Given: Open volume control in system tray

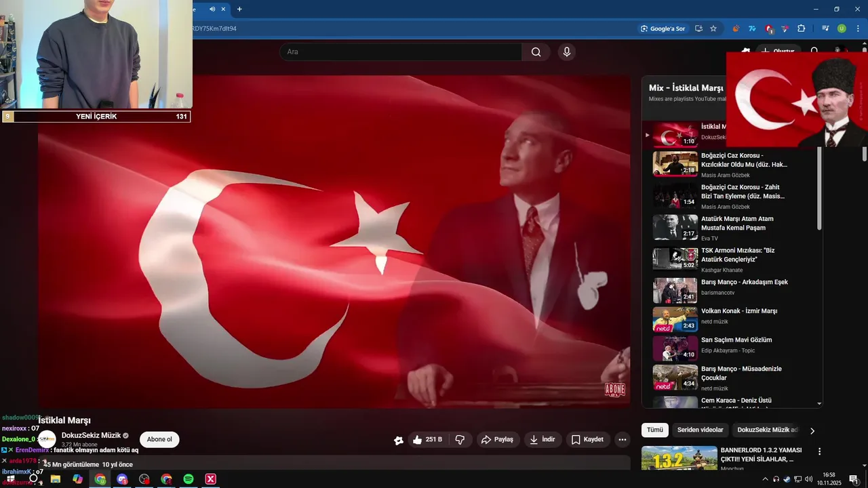Looking at the screenshot, I should [x=808, y=479].
